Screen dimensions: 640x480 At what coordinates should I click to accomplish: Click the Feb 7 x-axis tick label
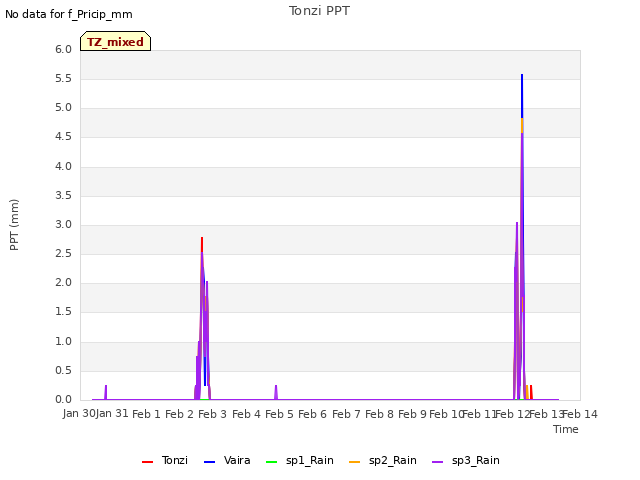coord(346,414)
